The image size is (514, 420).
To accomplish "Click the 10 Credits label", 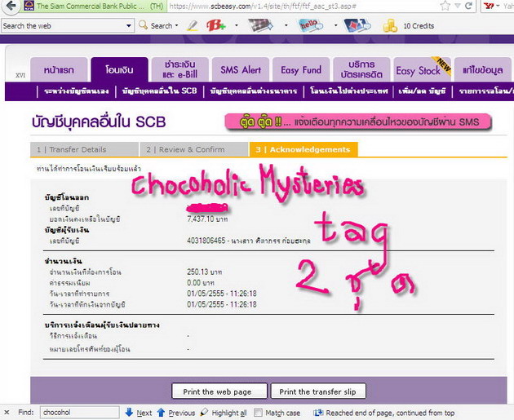I will 419,26.
